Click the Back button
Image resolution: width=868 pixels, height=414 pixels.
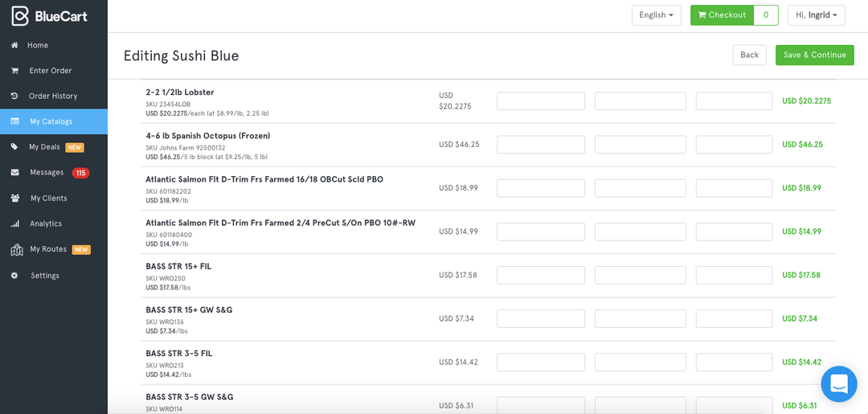pyautogui.click(x=750, y=55)
